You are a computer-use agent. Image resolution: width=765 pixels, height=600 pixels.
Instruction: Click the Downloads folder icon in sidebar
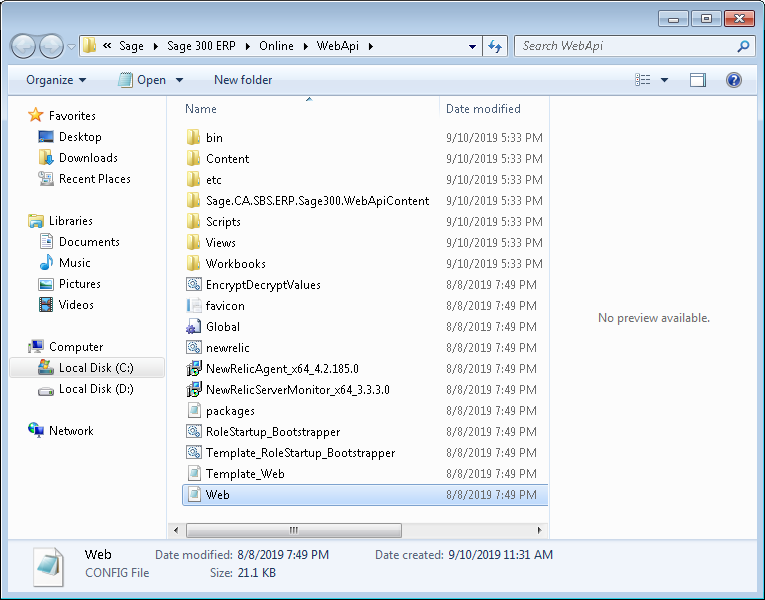point(45,158)
